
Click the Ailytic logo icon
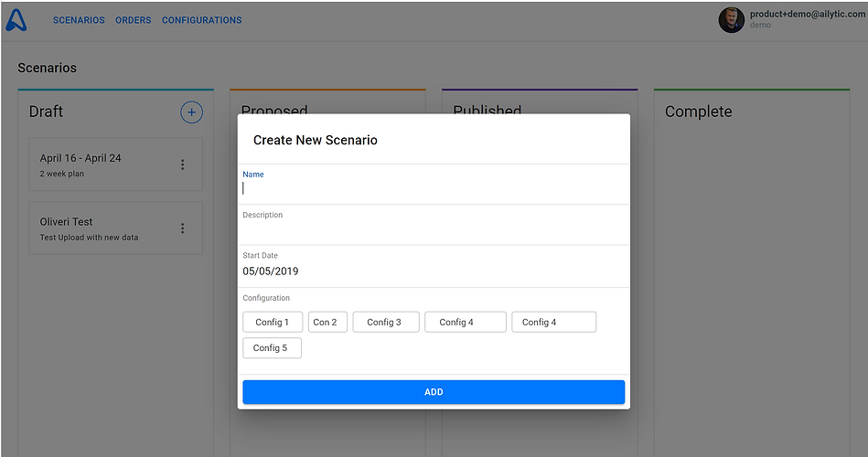pos(16,20)
